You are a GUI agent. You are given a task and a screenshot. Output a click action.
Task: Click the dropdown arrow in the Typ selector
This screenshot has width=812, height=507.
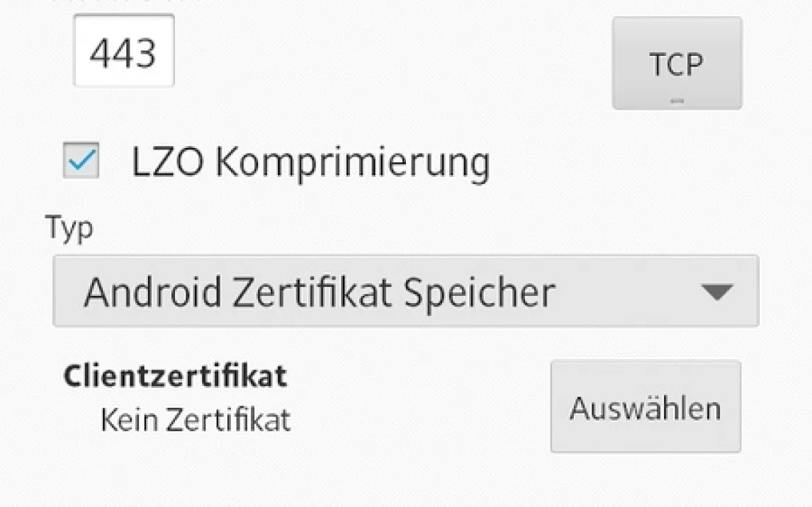(x=715, y=292)
